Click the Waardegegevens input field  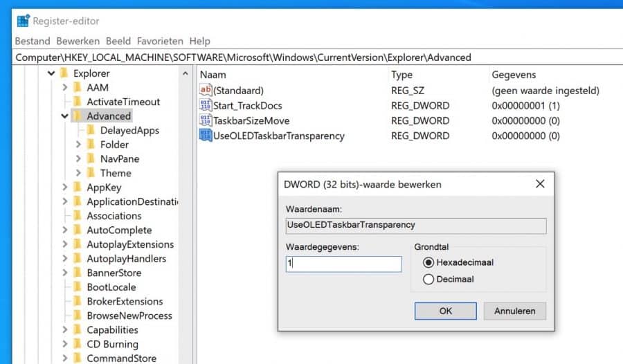pos(343,264)
